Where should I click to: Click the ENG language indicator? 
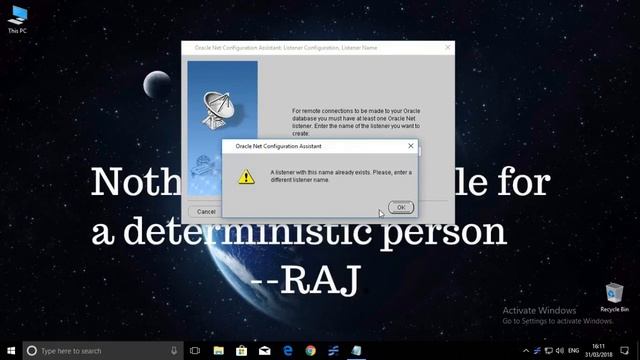(x=573, y=351)
